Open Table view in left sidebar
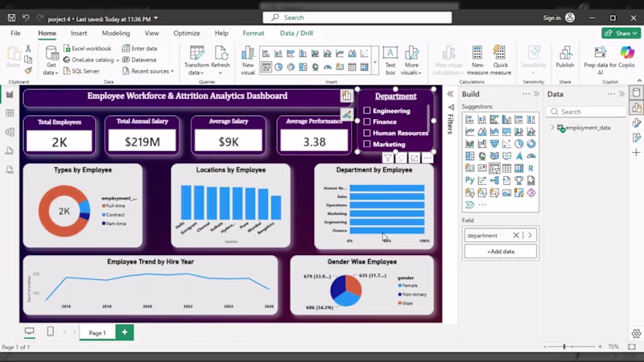The image size is (644, 362). coord(10,113)
